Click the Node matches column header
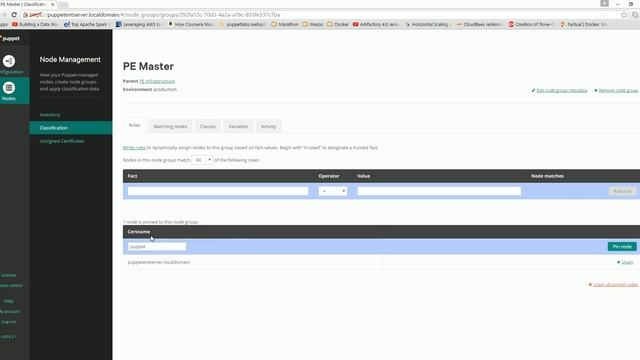This screenshot has width=640, height=360. [547, 176]
